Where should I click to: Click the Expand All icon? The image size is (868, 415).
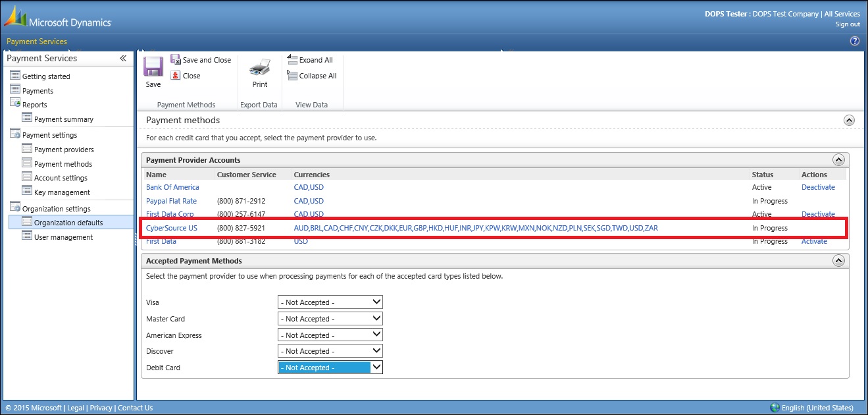(292, 59)
